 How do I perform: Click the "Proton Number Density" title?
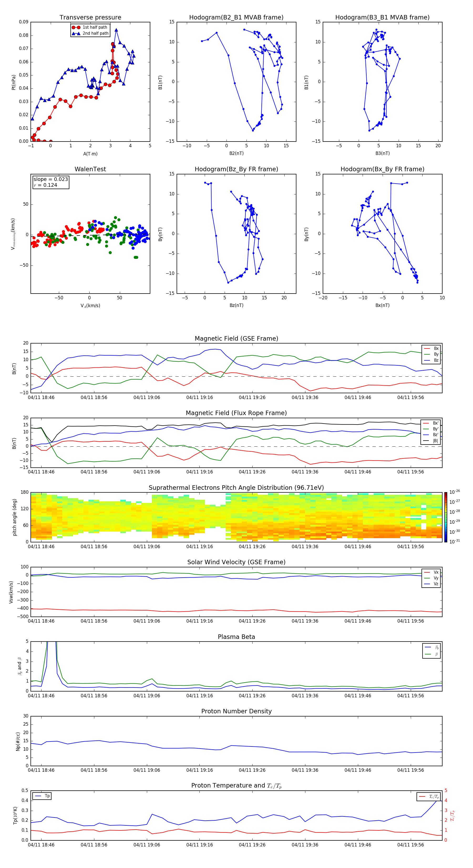pyautogui.click(x=236, y=711)
